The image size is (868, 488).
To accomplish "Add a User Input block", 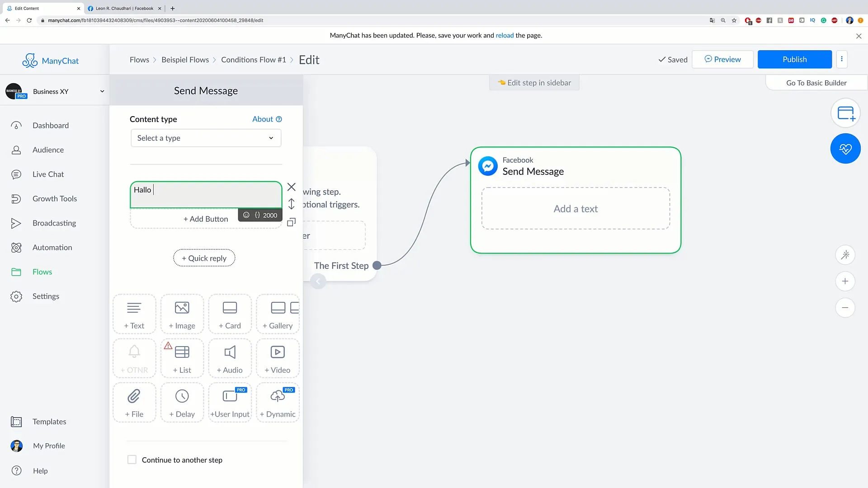I will point(230,403).
